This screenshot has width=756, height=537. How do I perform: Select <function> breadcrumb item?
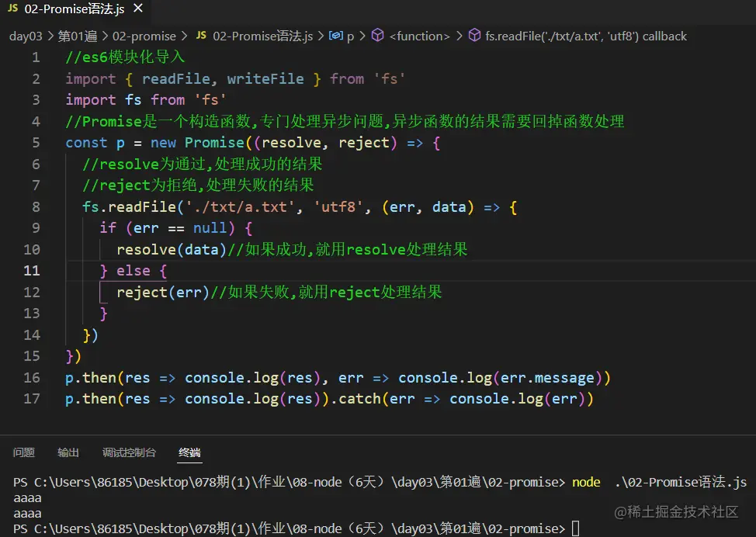click(419, 36)
